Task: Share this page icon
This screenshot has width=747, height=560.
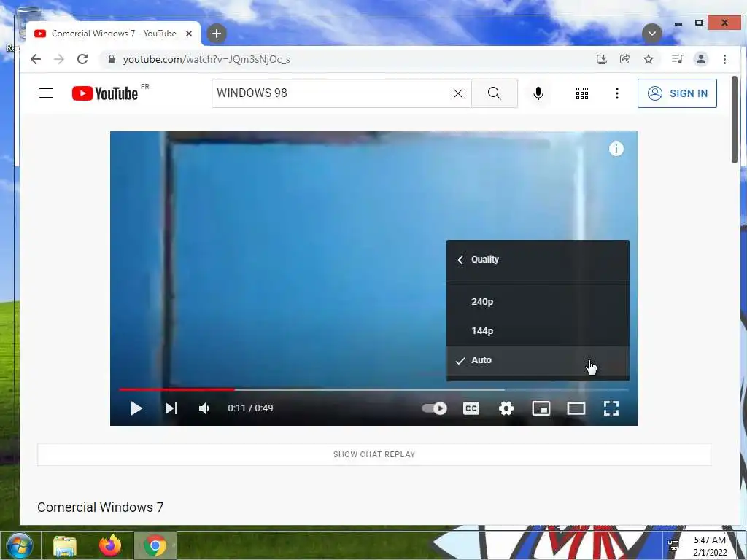Action: click(x=624, y=59)
